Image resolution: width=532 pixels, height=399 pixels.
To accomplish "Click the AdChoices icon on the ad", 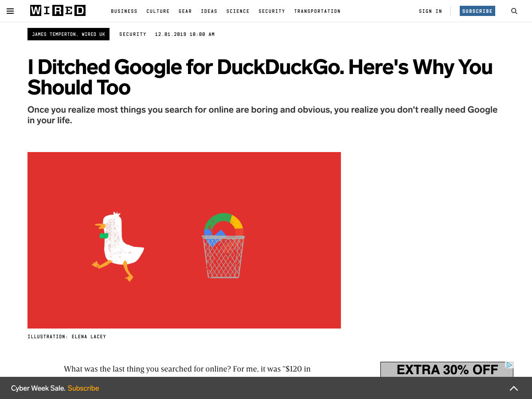I will (x=509, y=365).
